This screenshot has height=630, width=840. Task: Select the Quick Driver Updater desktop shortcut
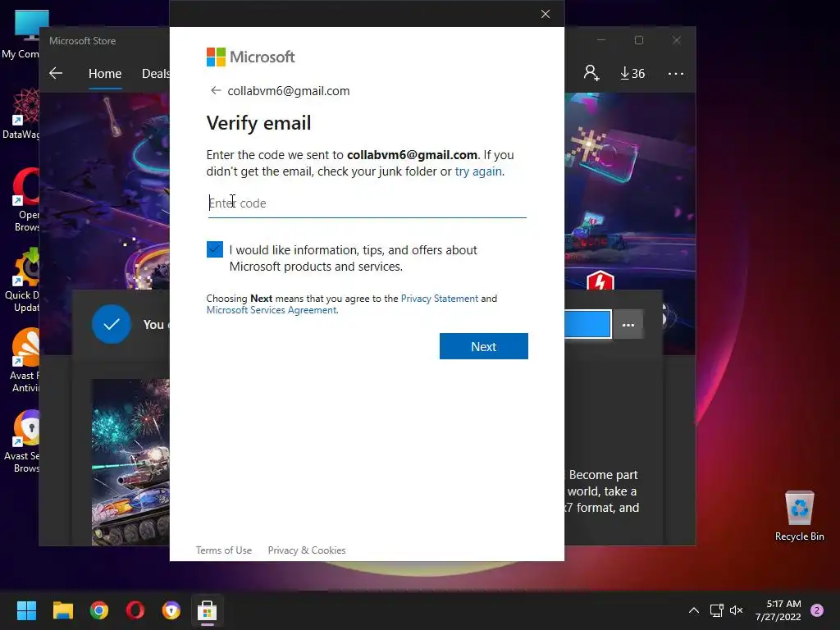click(x=21, y=281)
